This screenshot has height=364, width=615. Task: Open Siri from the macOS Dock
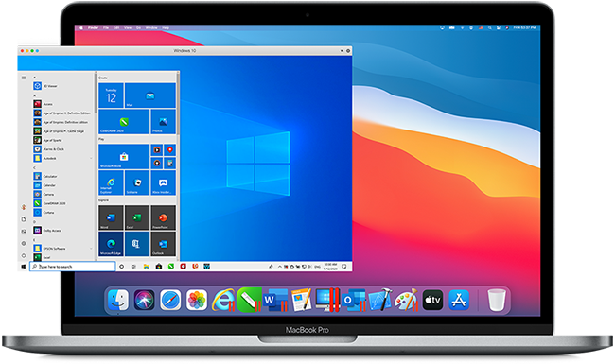pyautogui.click(x=145, y=300)
